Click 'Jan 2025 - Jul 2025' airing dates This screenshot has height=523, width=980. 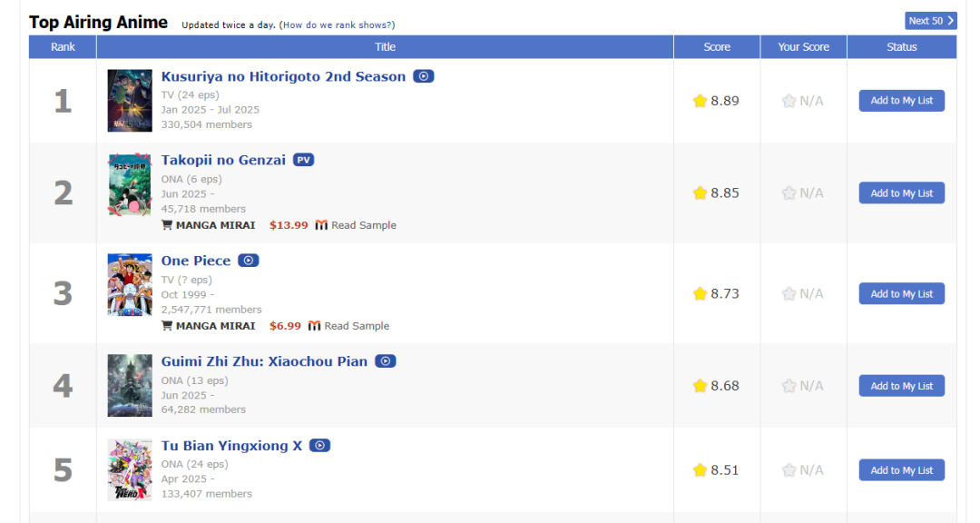pyautogui.click(x=210, y=110)
